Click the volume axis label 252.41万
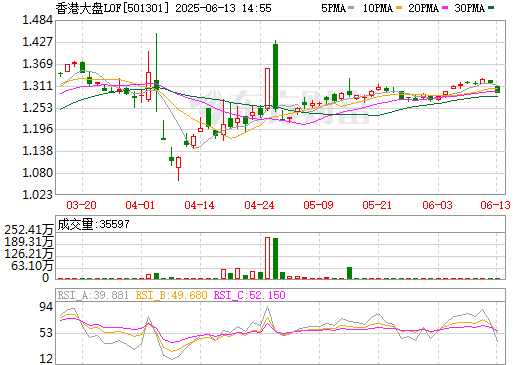Screen dimensions: 520x365 point(29,230)
